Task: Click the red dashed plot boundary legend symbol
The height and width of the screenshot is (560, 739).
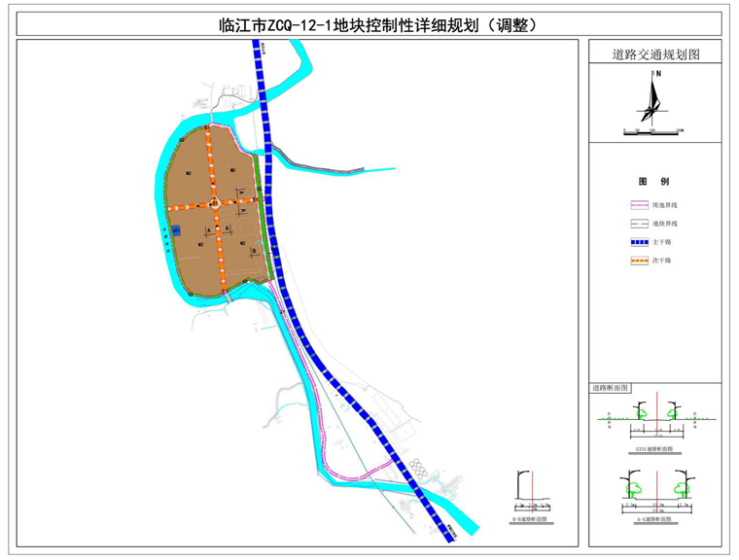Action: point(638,224)
